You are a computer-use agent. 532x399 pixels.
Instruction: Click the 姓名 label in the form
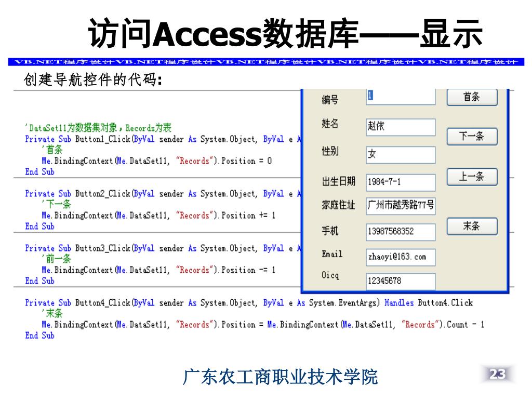tap(330, 124)
